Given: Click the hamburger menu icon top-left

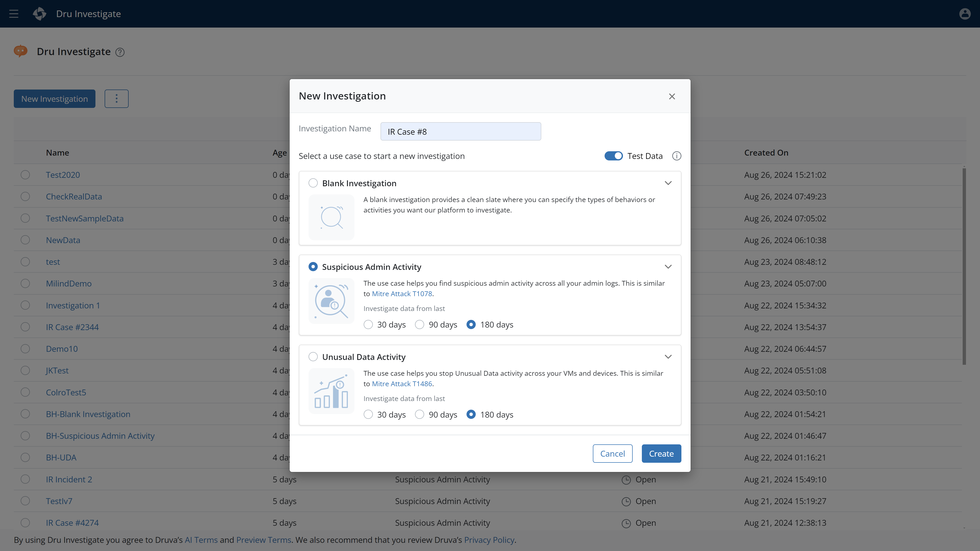Looking at the screenshot, I should tap(14, 14).
